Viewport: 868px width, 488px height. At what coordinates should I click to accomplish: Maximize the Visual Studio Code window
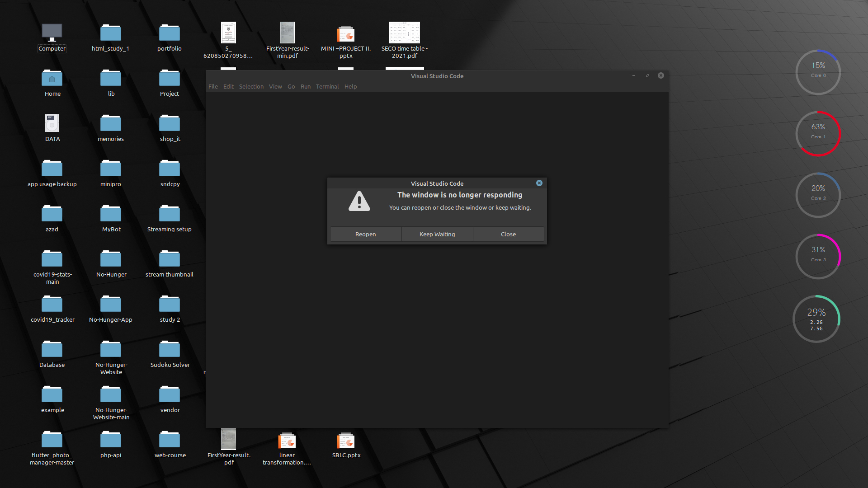coord(647,75)
